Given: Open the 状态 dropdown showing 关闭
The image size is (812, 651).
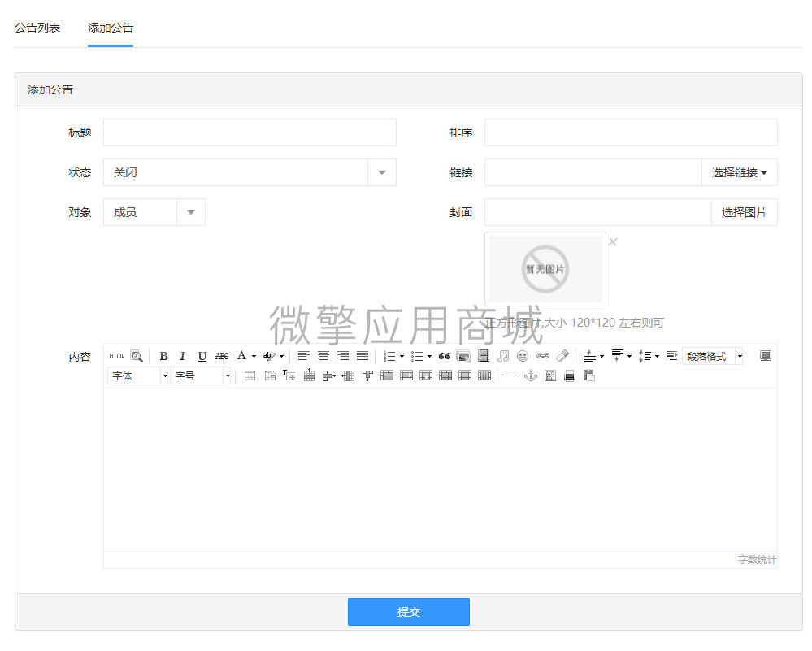Looking at the screenshot, I should coord(250,172).
